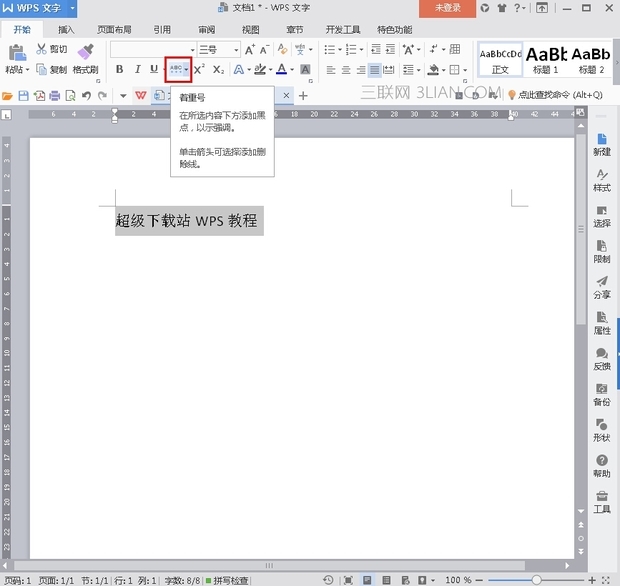Screen dimensions: 620x586
Task: Toggle underline formatting button
Action: [153, 70]
